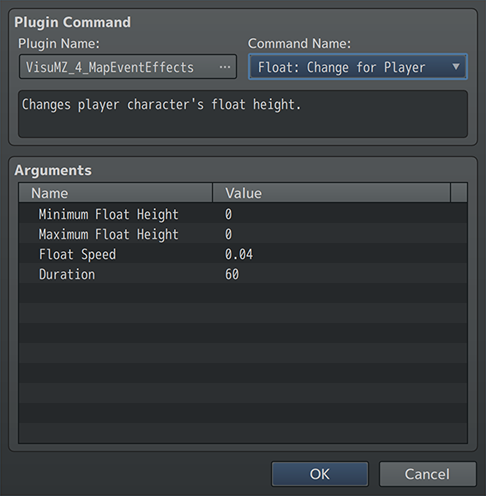
Task: Click the VisuMZ_4_MapEventEffects plugin name field
Action: 128,67
